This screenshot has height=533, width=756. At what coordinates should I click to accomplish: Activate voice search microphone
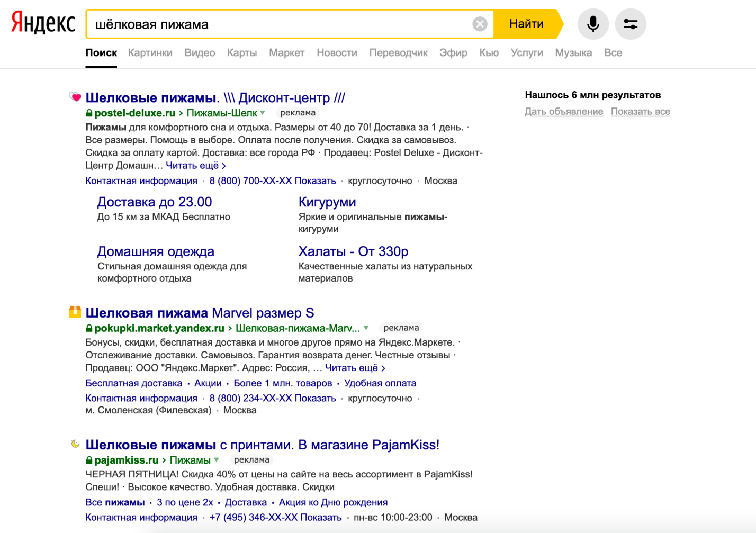tap(593, 24)
